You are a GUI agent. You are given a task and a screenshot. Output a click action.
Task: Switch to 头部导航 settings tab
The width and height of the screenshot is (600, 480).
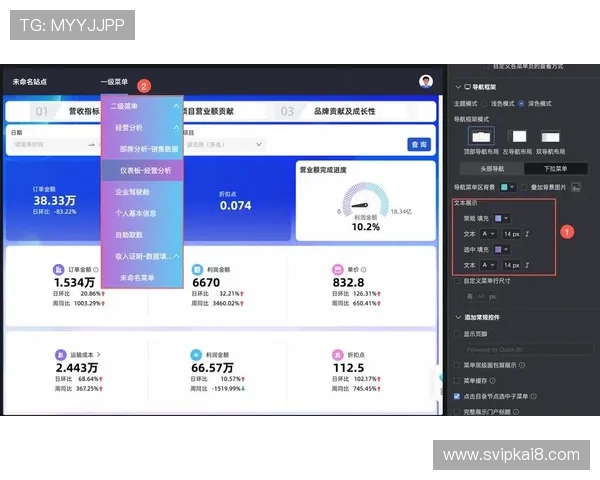click(x=492, y=169)
